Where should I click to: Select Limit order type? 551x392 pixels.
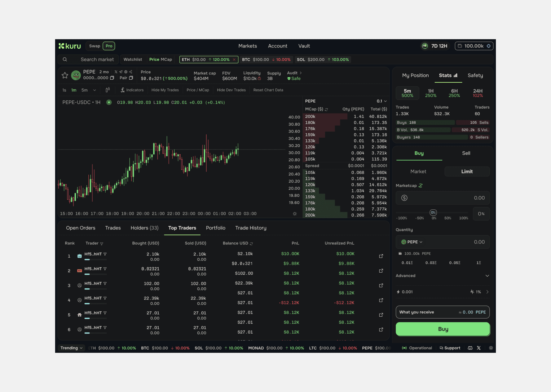[x=467, y=172]
